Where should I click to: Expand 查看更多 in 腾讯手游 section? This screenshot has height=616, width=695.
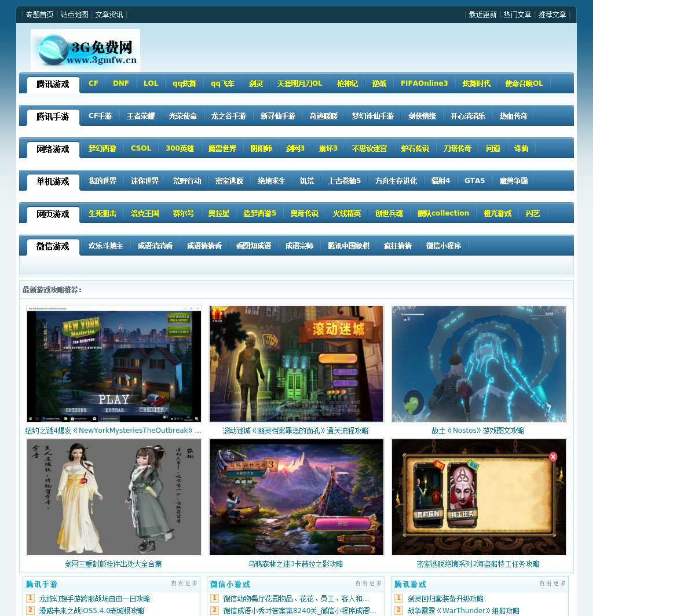[x=184, y=584]
